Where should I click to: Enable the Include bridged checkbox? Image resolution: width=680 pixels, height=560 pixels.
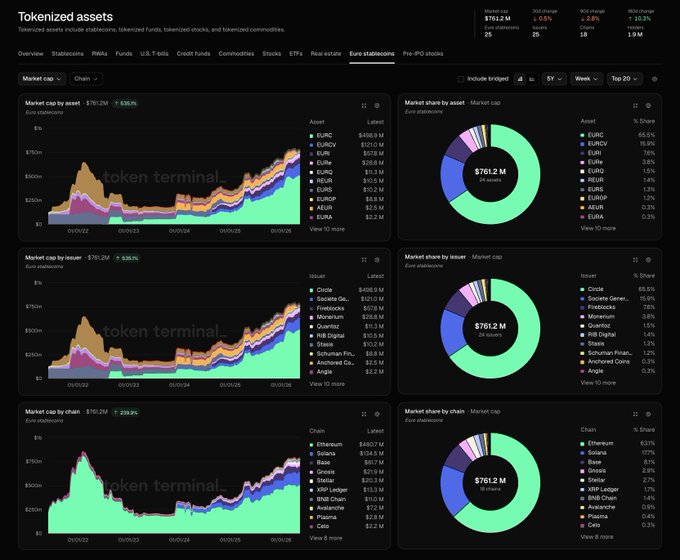coord(461,79)
